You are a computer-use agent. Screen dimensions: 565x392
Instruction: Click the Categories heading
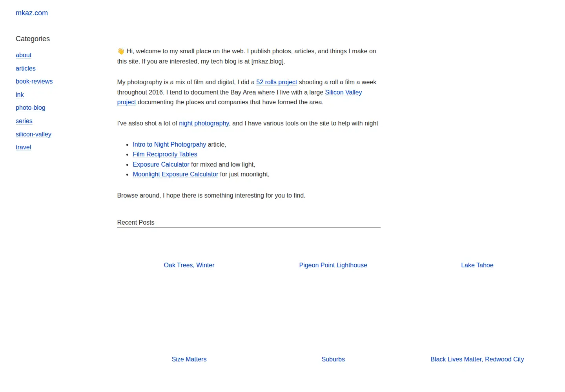coord(33,39)
